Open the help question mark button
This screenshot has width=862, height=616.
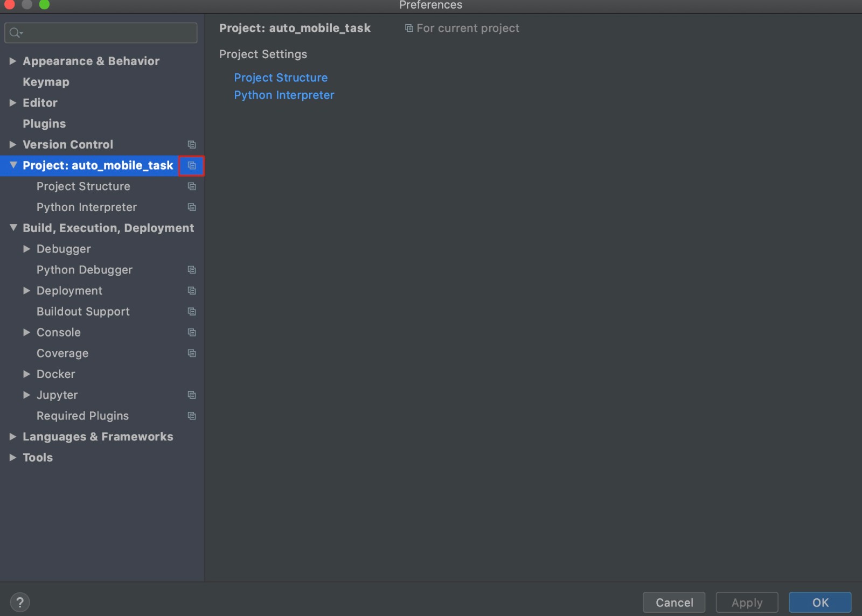pyautogui.click(x=20, y=603)
